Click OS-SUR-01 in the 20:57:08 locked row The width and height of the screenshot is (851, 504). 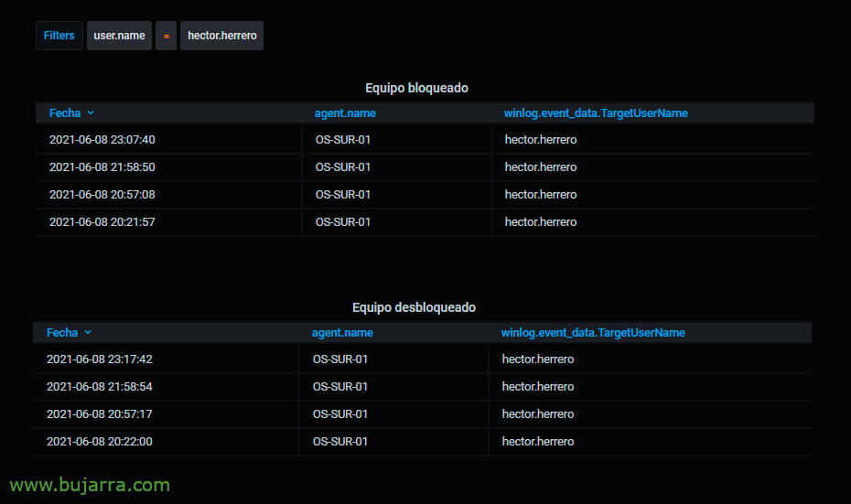pyautogui.click(x=343, y=195)
